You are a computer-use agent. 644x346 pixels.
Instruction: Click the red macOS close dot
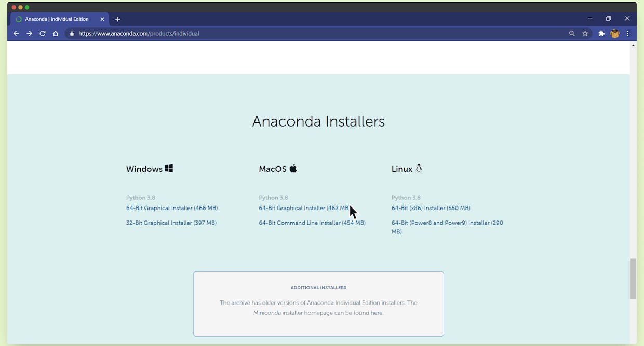click(x=14, y=7)
